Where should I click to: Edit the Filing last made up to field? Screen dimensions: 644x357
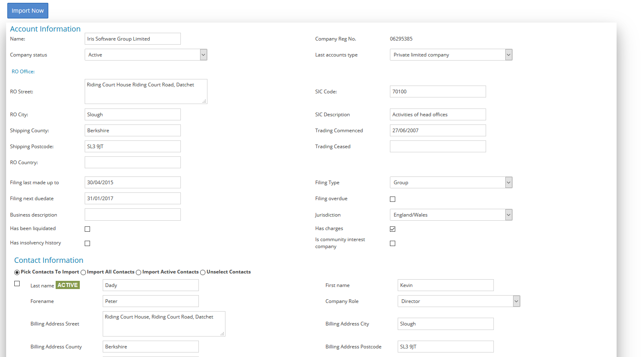point(133,183)
